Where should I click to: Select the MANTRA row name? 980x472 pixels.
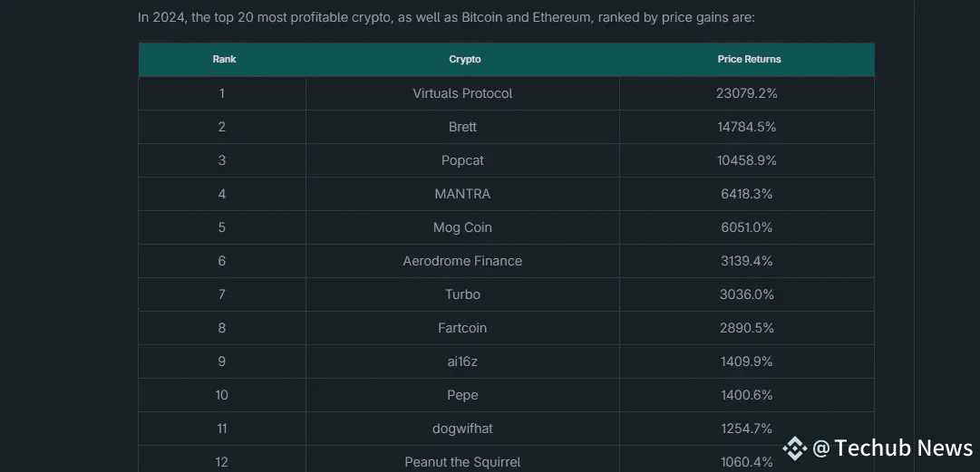(462, 194)
